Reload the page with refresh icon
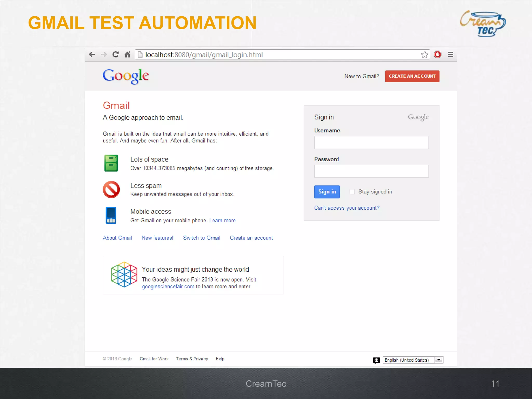Screen dimensions: 532x399 click(116, 55)
